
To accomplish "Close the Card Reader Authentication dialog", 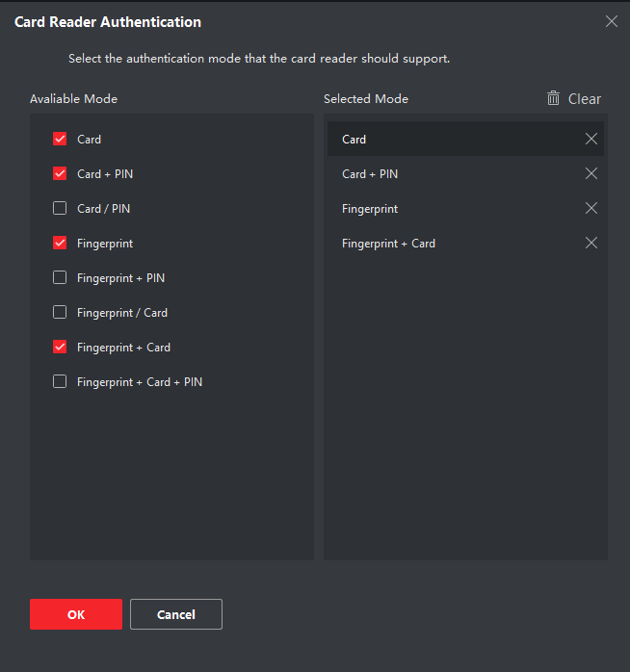I will click(x=611, y=21).
